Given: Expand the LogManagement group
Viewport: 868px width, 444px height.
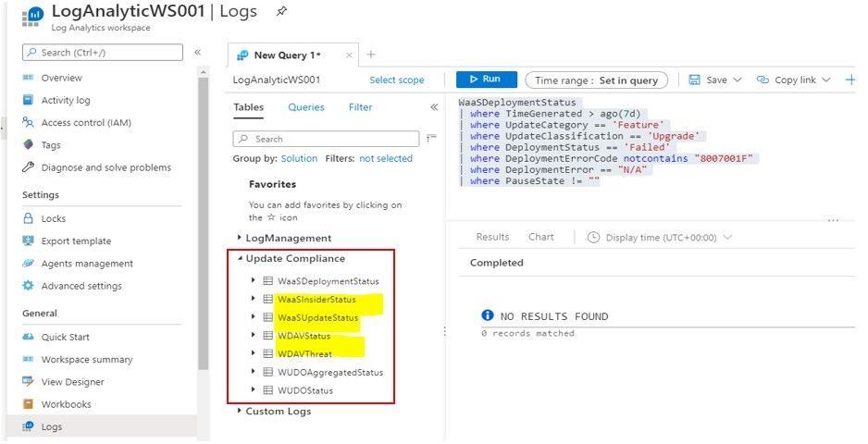Looking at the screenshot, I should pos(239,238).
